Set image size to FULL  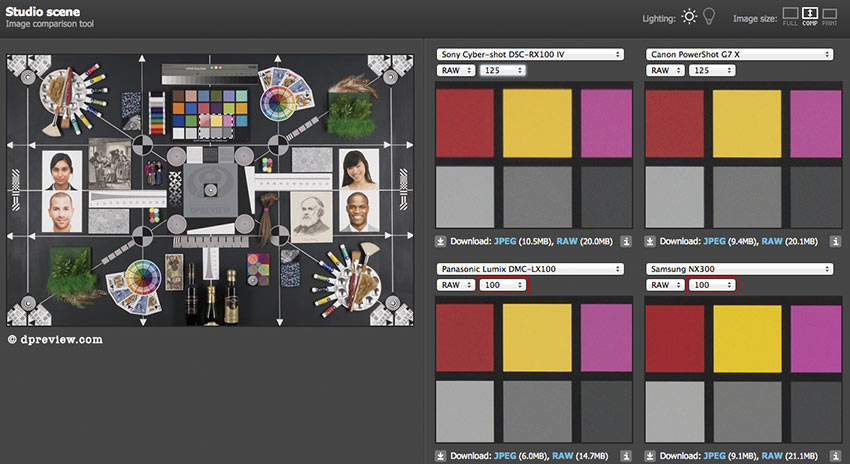[790, 16]
